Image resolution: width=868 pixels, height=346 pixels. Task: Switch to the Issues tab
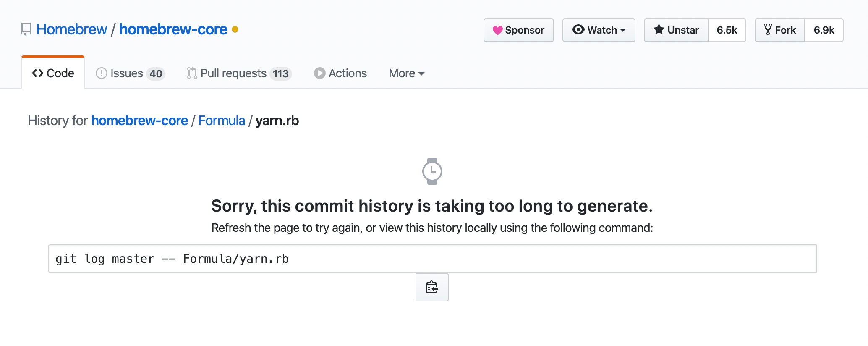tap(130, 73)
